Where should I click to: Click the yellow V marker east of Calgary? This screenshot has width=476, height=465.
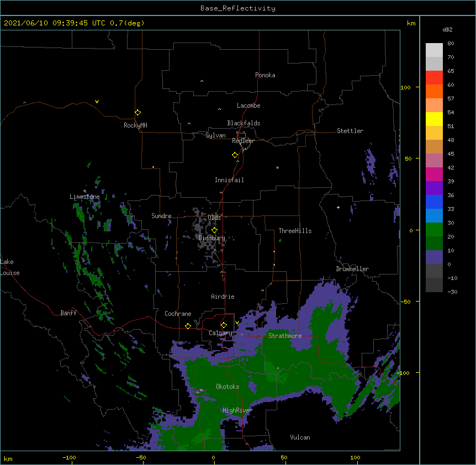coord(237,323)
